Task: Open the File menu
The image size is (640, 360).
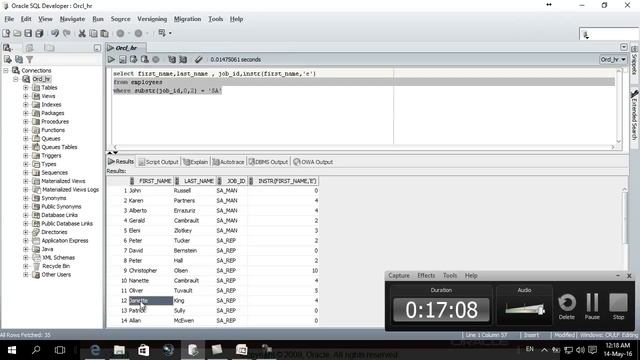Action: pyautogui.click(x=9, y=19)
